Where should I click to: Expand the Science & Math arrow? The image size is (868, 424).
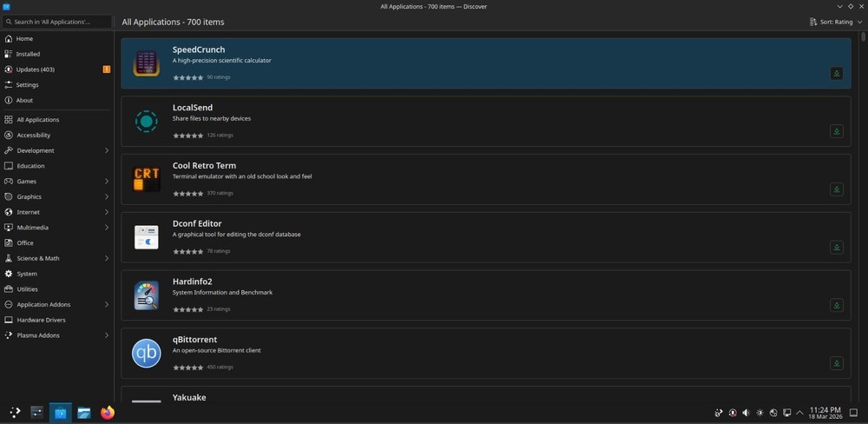106,258
